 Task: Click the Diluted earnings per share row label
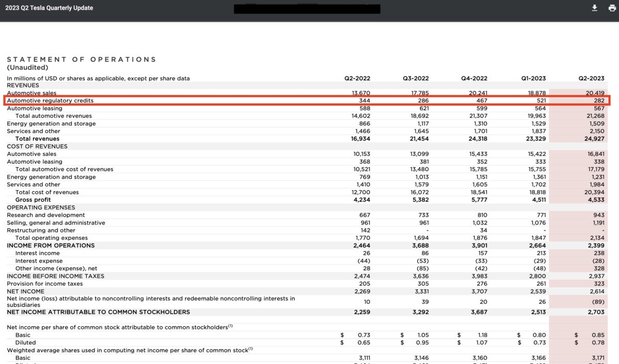click(x=26, y=342)
